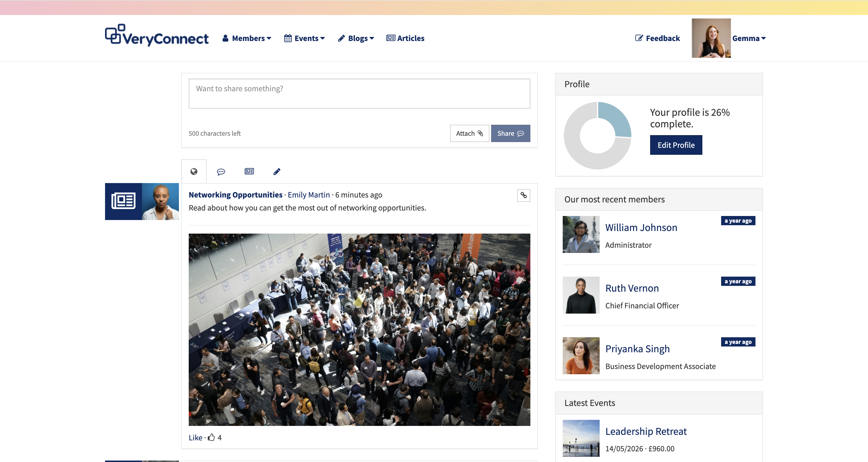Click the 'Our most recent members' heading
The width and height of the screenshot is (868, 462).
(x=614, y=199)
